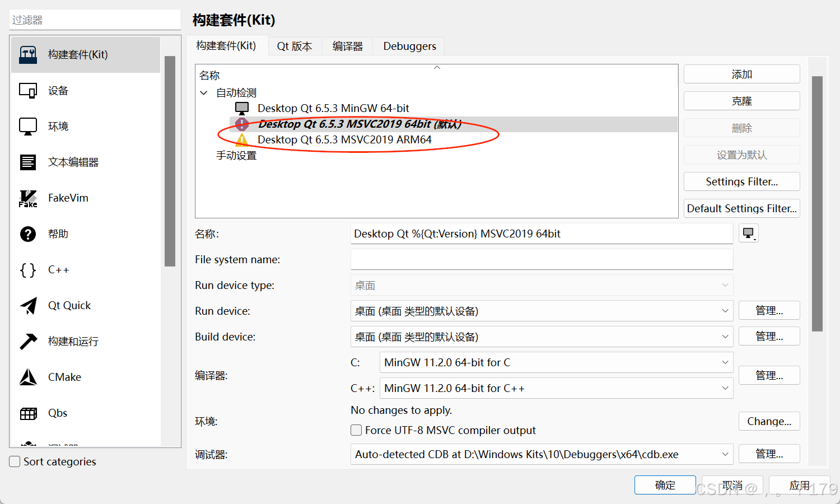This screenshot has width=840, height=504.
Task: Enable the Sort categories checkbox
Action: coord(15,461)
